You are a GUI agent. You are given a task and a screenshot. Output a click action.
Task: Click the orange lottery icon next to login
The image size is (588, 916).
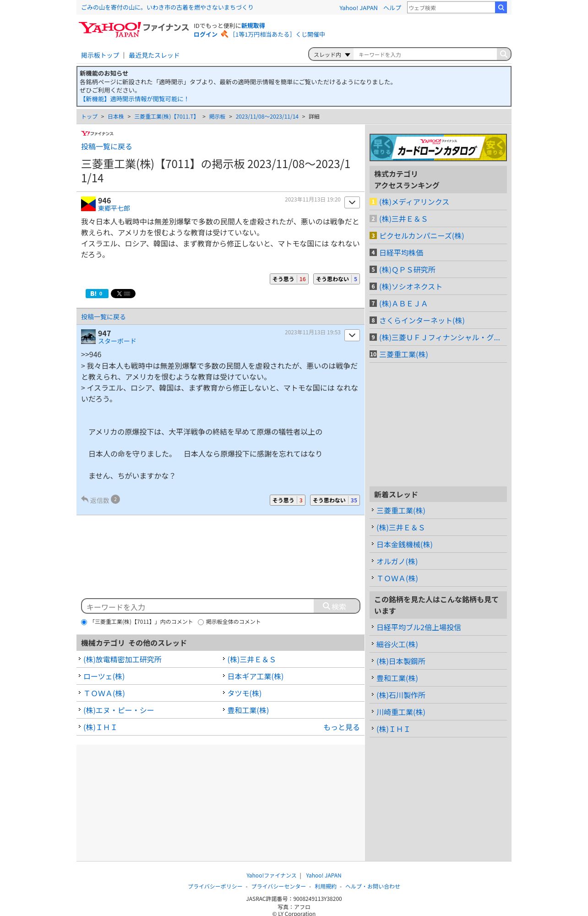(x=224, y=34)
